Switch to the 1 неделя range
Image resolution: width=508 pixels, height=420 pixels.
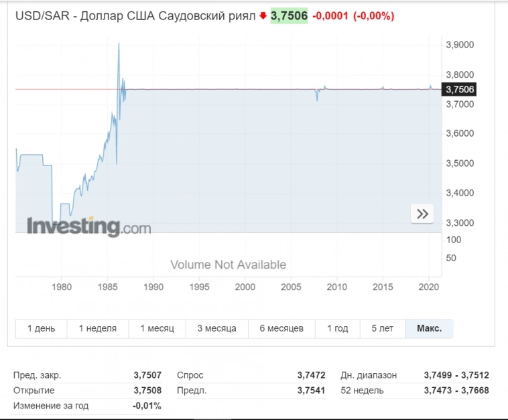pos(97,328)
